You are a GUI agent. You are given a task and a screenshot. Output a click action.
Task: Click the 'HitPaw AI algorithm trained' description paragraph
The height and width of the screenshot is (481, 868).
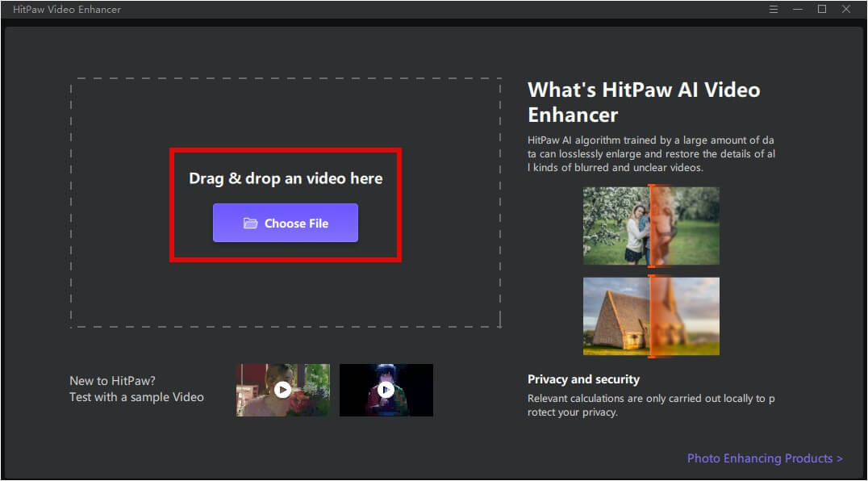(651, 154)
